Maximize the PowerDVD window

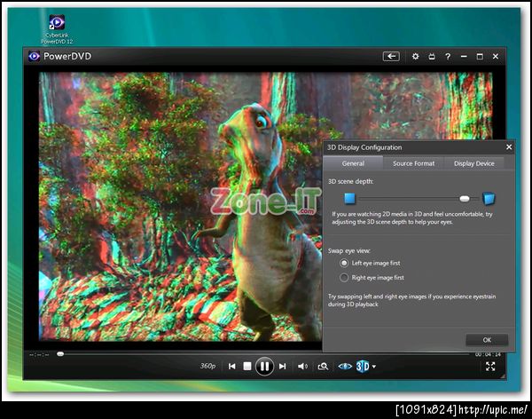[480, 57]
